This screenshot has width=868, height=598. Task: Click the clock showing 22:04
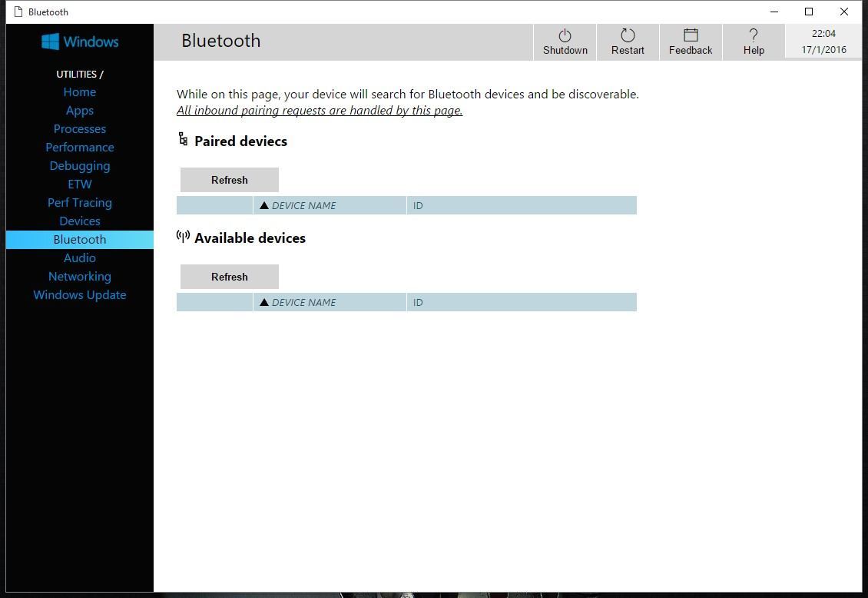pyautogui.click(x=823, y=33)
